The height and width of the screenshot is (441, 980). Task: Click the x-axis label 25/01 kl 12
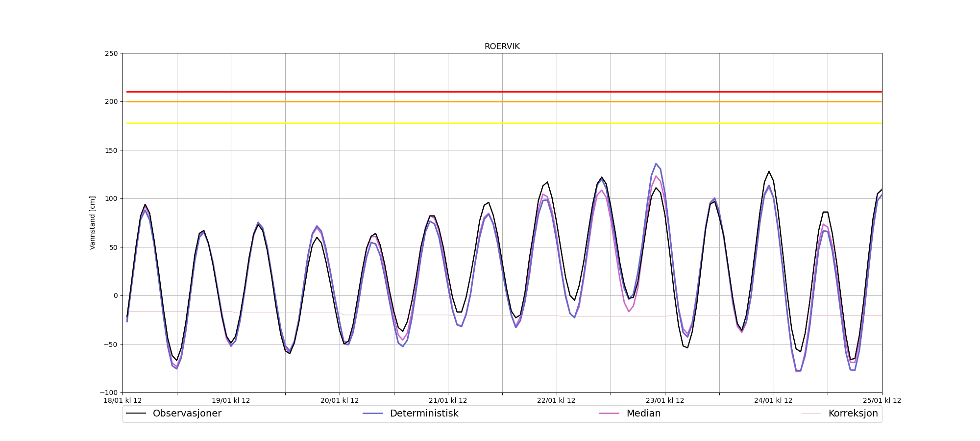tap(882, 400)
